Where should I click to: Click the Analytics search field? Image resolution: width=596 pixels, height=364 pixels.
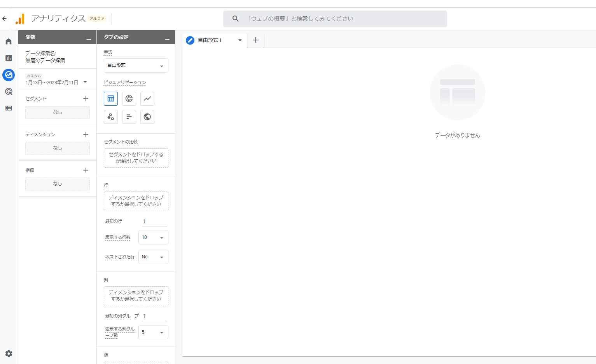(335, 19)
